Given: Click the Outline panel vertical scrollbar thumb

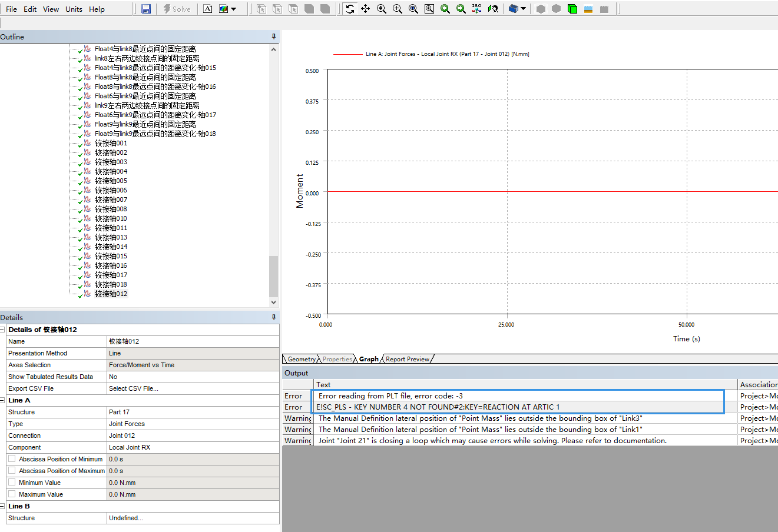Looking at the screenshot, I should coord(273,275).
